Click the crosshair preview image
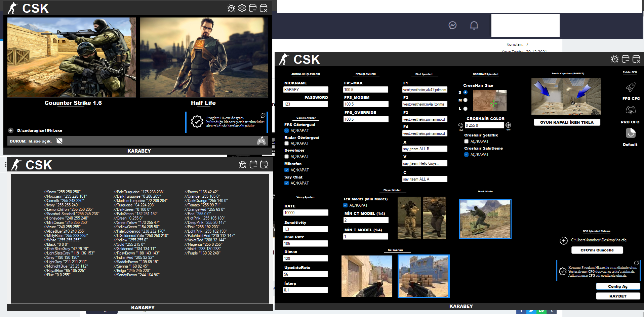This screenshot has height=317, width=644. tap(490, 101)
